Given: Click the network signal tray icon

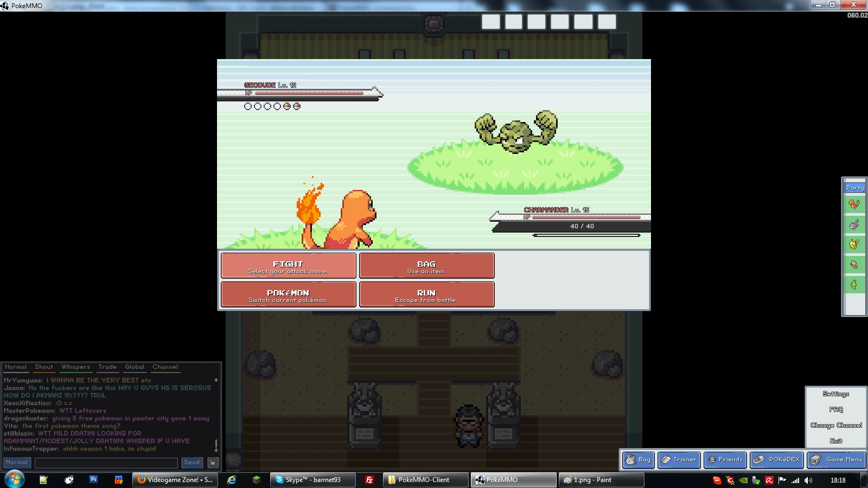Looking at the screenshot, I should 795,480.
